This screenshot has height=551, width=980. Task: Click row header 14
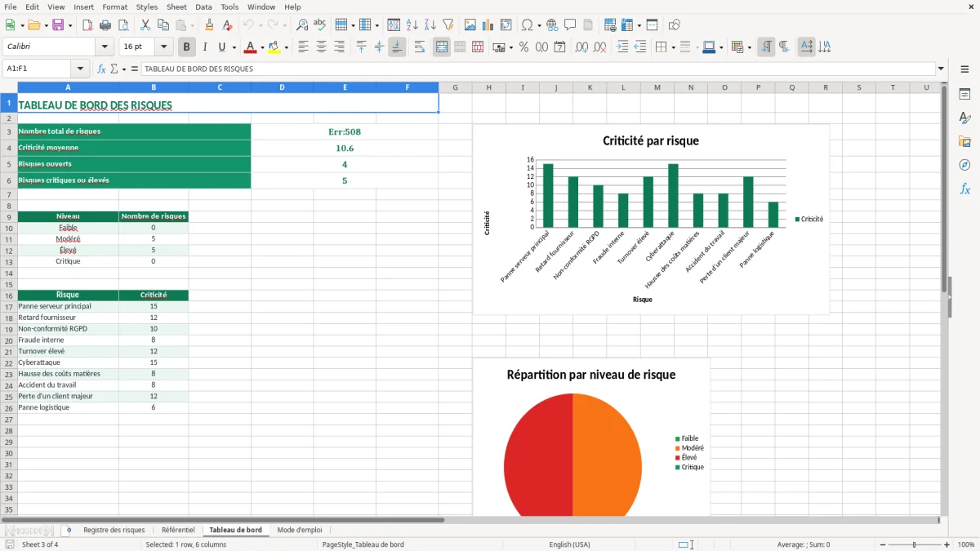tap(9, 273)
